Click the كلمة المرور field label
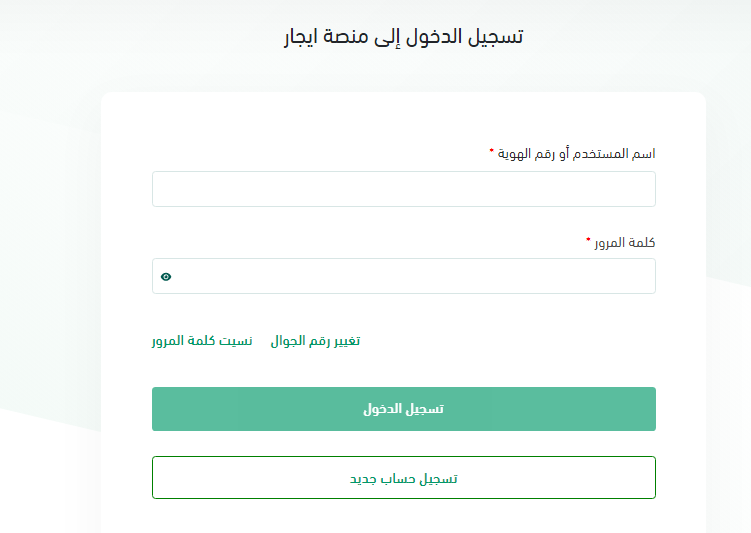The width and height of the screenshot is (751, 533). (x=625, y=242)
